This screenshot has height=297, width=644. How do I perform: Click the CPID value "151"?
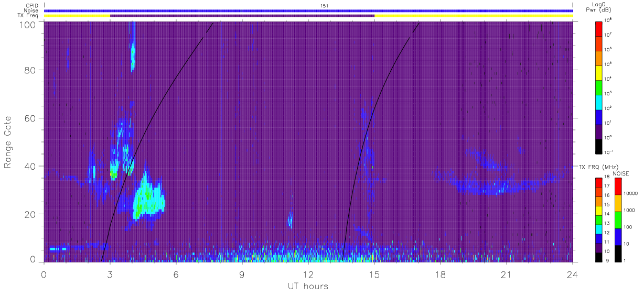point(324,6)
